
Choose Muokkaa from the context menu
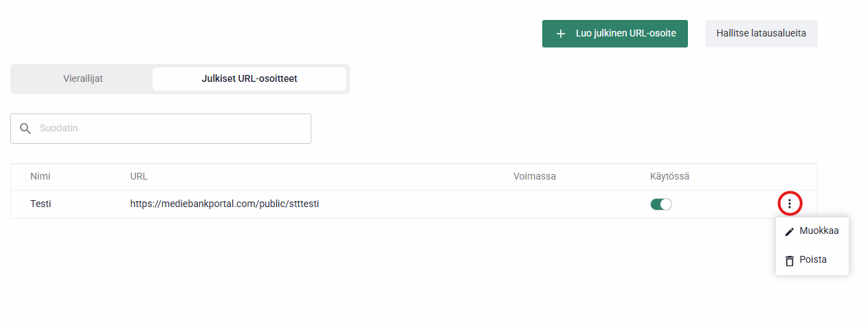[x=819, y=231]
